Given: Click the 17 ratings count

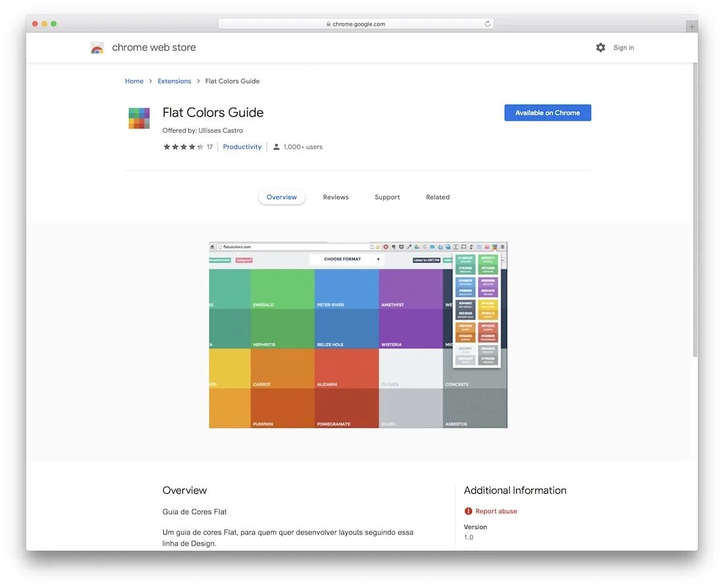Looking at the screenshot, I should tap(209, 147).
